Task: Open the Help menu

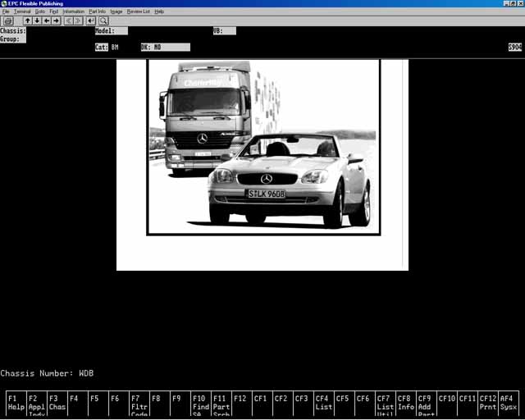Action: coord(159,11)
